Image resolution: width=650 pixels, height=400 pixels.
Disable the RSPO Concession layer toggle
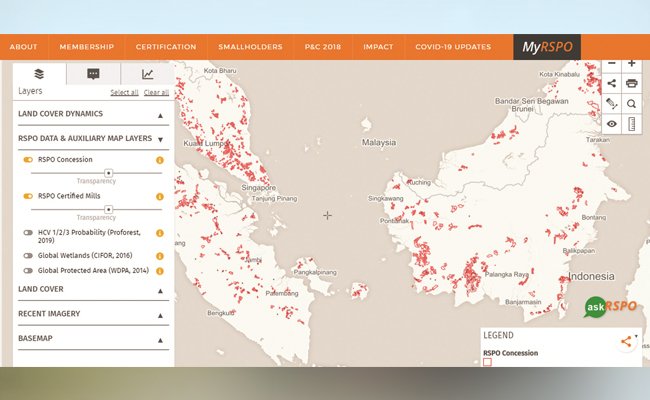[28, 160]
